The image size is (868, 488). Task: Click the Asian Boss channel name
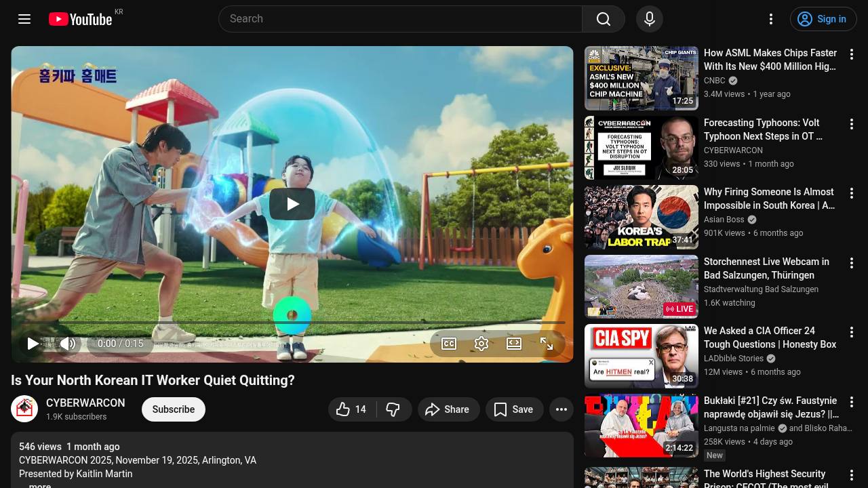click(x=724, y=220)
